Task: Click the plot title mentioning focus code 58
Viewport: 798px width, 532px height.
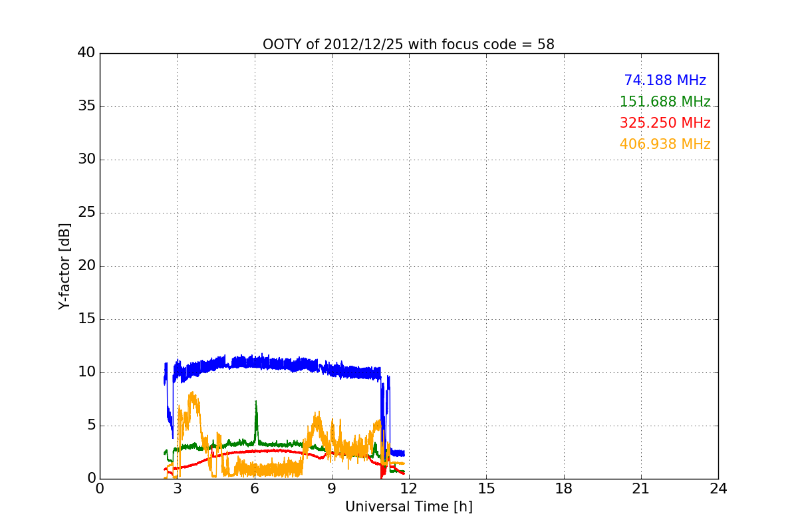Action: 408,45
